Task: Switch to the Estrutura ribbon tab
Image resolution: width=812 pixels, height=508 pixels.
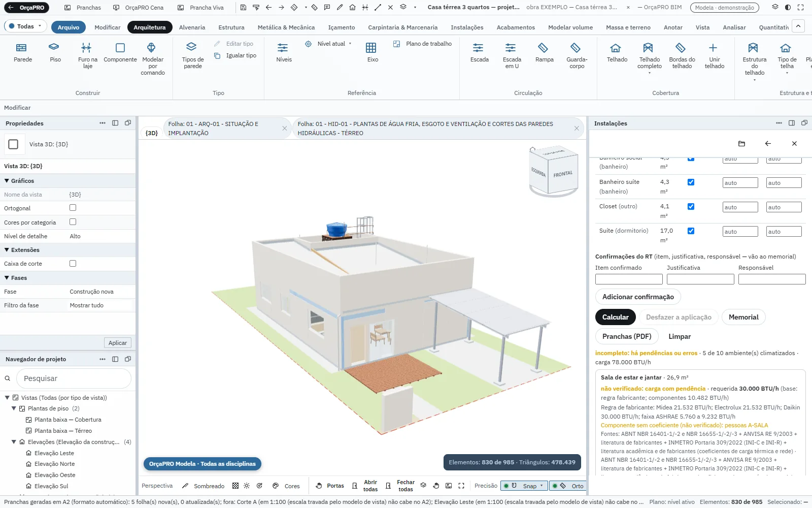Action: (231, 27)
